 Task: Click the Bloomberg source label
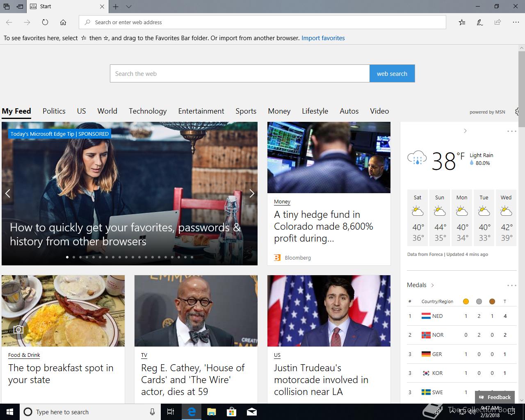click(298, 258)
